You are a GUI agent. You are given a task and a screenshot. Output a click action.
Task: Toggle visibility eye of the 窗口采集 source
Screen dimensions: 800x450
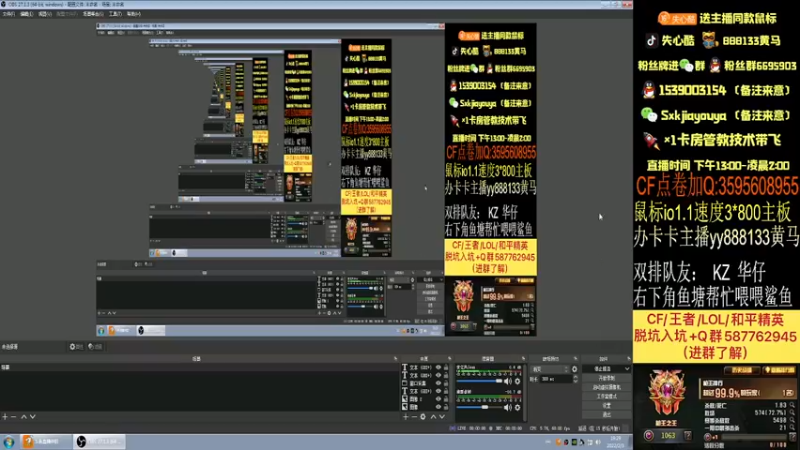(x=438, y=383)
